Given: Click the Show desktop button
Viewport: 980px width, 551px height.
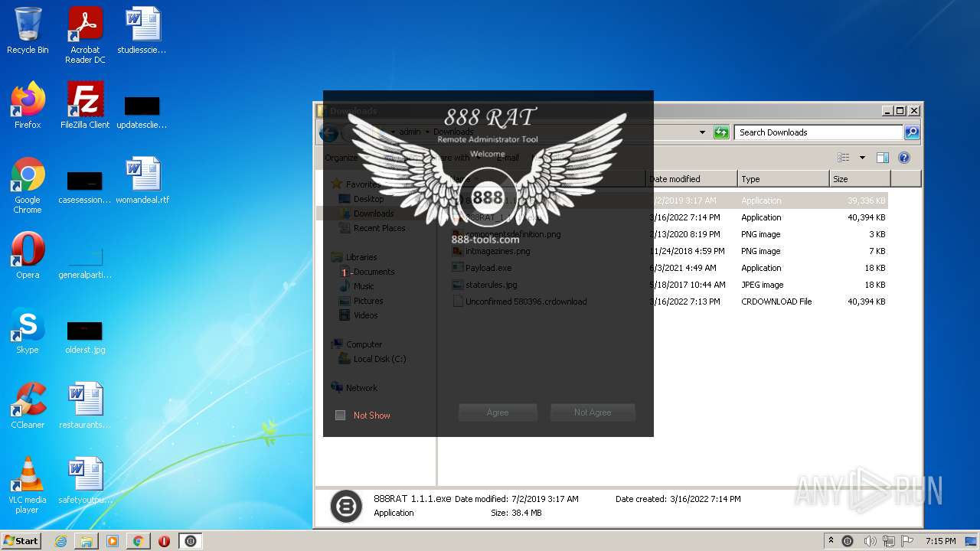Looking at the screenshot, I should pyautogui.click(x=972, y=541).
